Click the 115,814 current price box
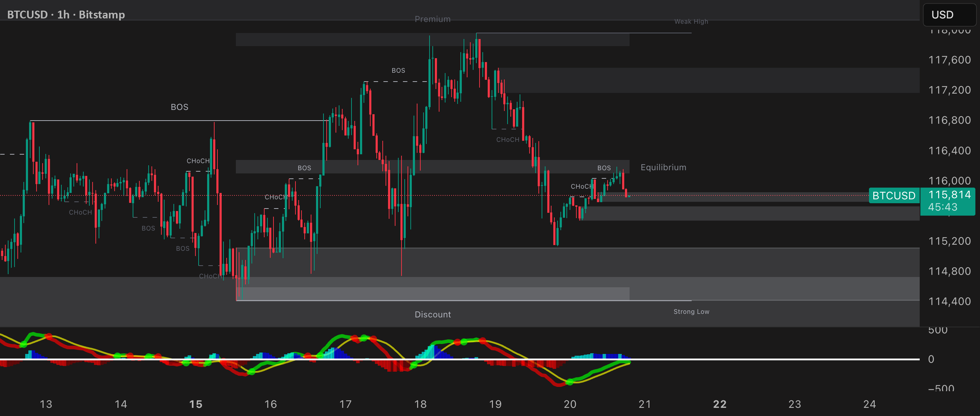The width and height of the screenshot is (980, 416). (949, 195)
